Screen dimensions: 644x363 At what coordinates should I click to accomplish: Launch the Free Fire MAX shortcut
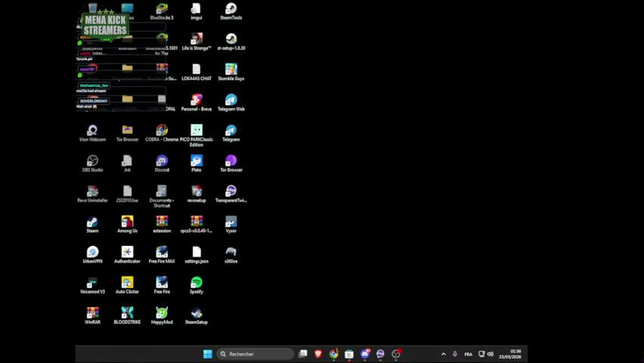pyautogui.click(x=162, y=255)
